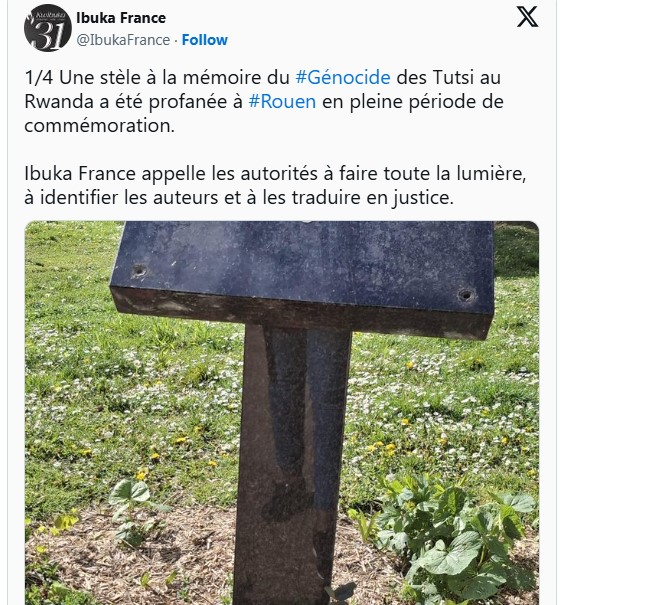Open the #Rouen hashtag
This screenshot has height=605, width=666.
pos(282,102)
